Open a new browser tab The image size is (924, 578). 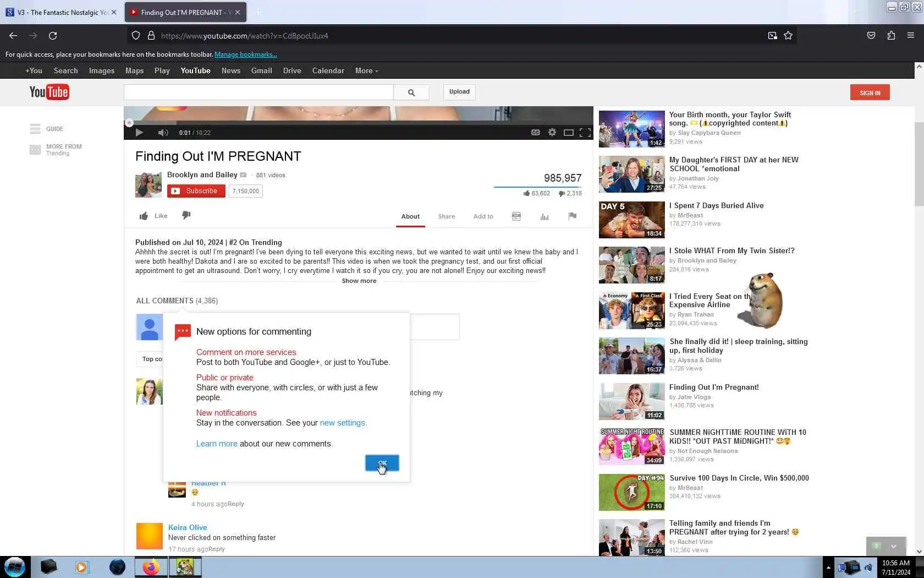tap(258, 12)
